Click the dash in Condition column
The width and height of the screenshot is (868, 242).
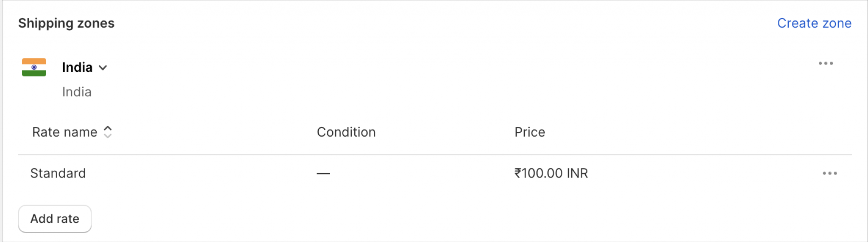[323, 173]
